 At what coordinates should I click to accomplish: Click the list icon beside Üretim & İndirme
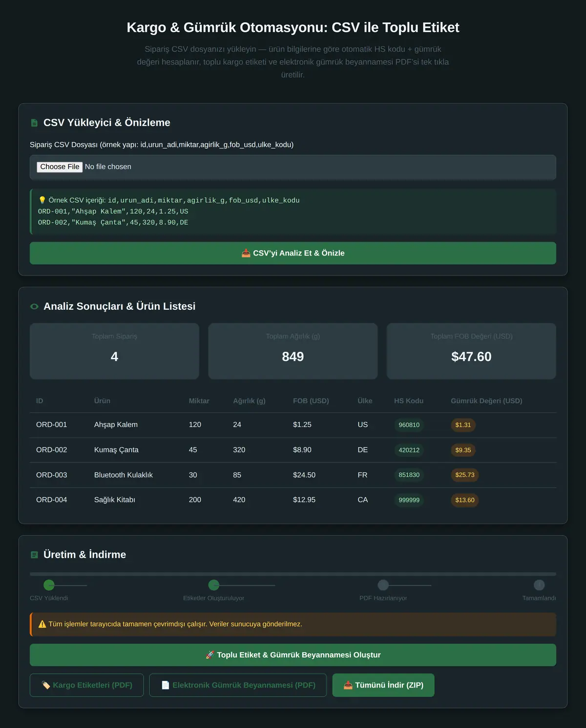click(34, 555)
